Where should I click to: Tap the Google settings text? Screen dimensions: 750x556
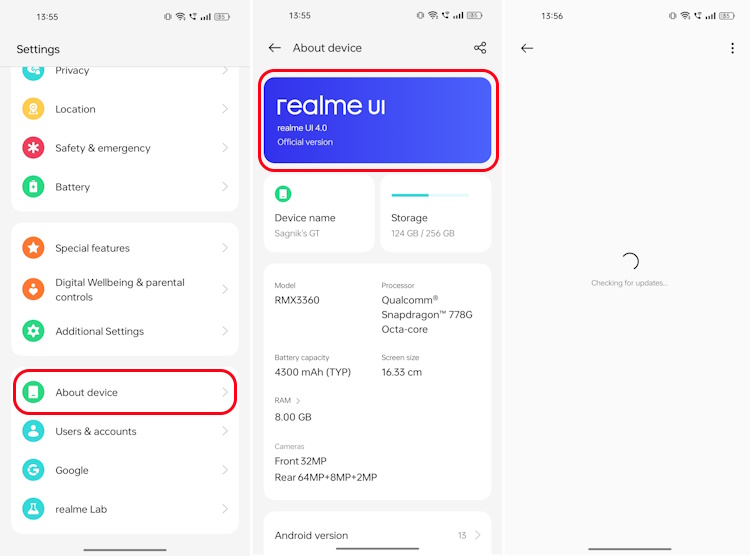72,470
